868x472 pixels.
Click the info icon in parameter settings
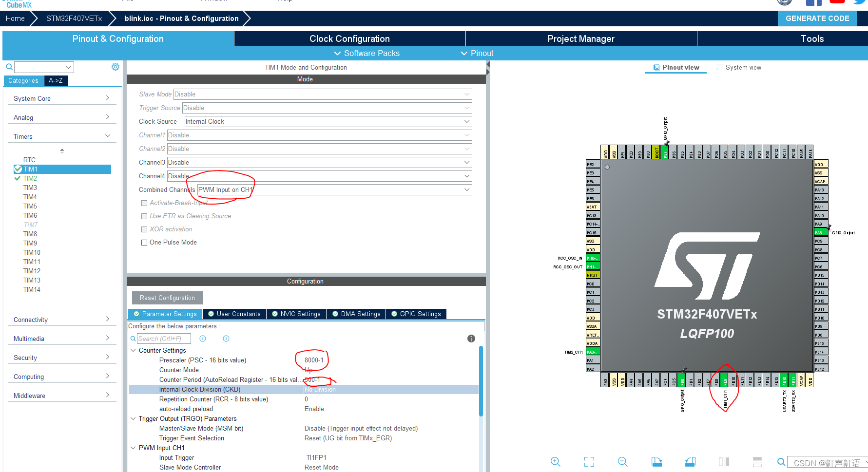[471, 339]
